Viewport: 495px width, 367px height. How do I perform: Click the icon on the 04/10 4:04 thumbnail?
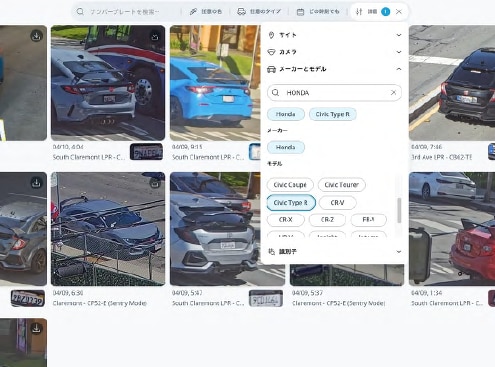point(155,36)
